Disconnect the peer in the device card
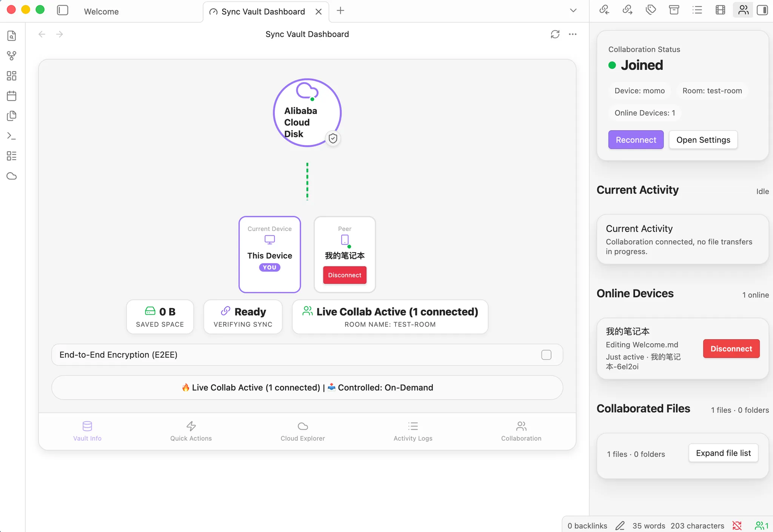 [x=345, y=275]
